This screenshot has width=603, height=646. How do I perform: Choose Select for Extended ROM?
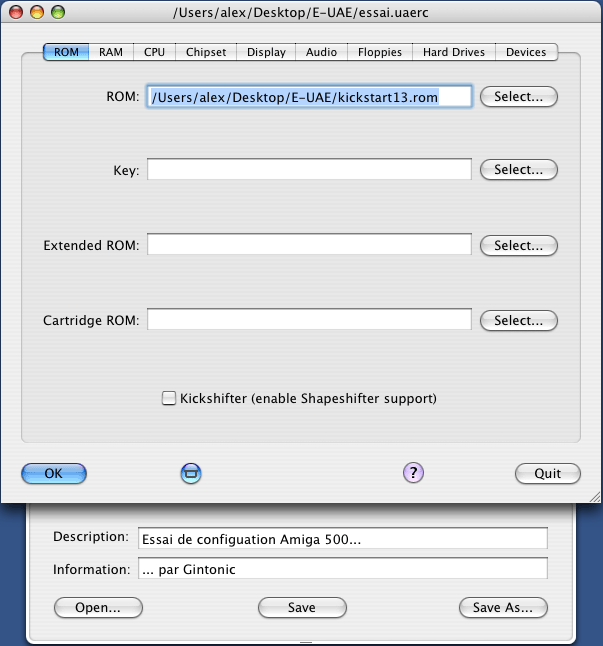pyautogui.click(x=519, y=246)
